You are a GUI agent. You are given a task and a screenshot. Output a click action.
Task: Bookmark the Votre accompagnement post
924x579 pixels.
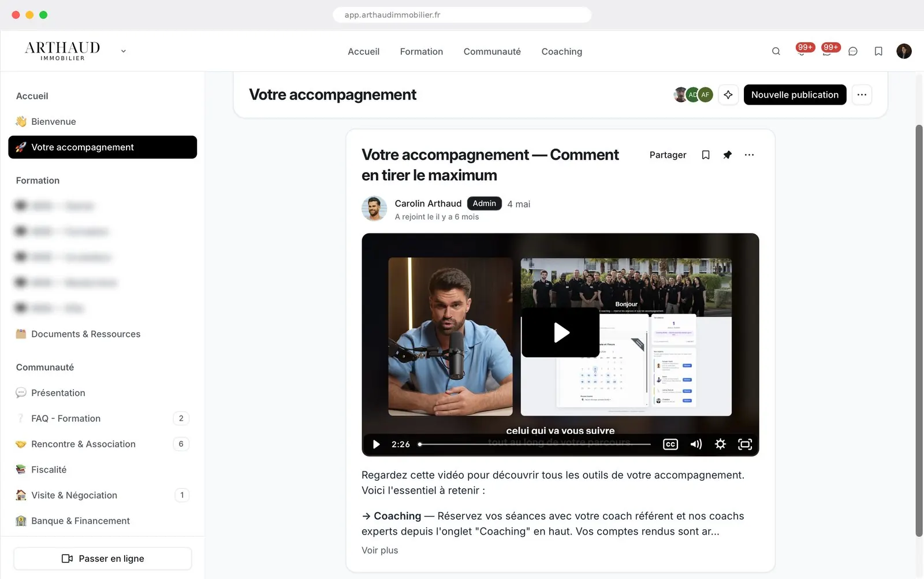coord(706,155)
